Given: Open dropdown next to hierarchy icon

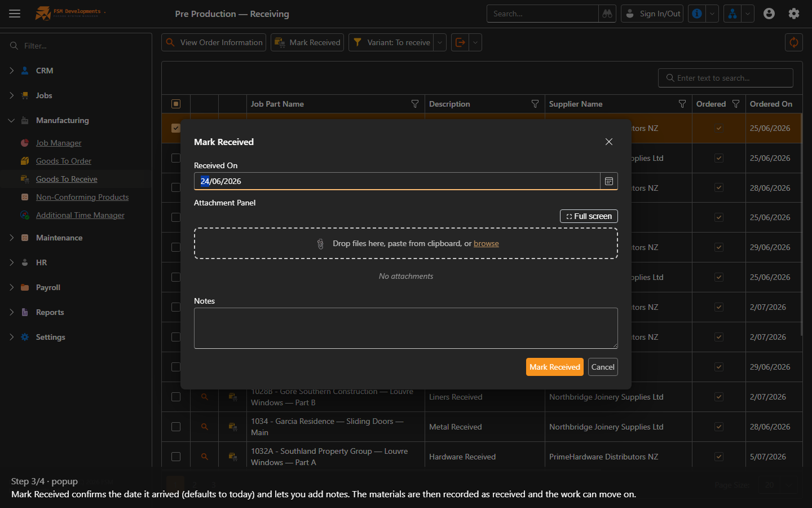Looking at the screenshot, I should [748, 14].
